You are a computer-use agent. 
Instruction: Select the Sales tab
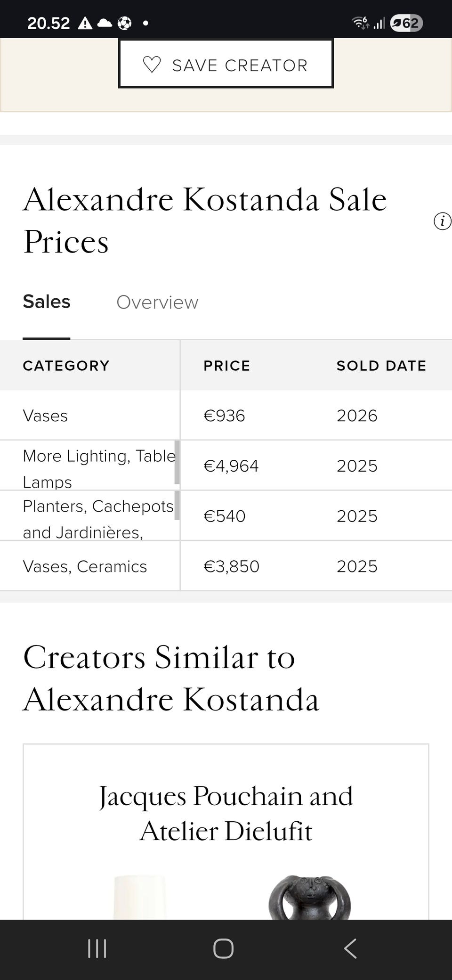pyautogui.click(x=47, y=302)
